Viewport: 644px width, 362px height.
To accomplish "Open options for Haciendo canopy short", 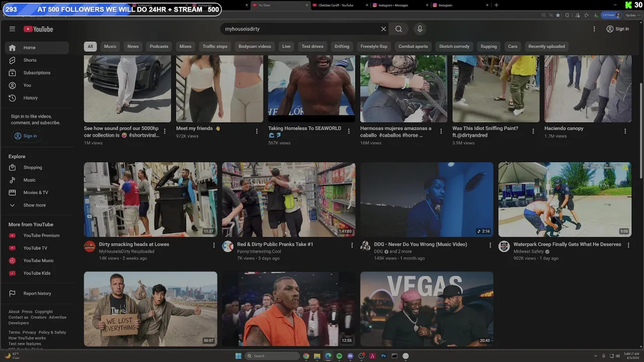I will (625, 131).
